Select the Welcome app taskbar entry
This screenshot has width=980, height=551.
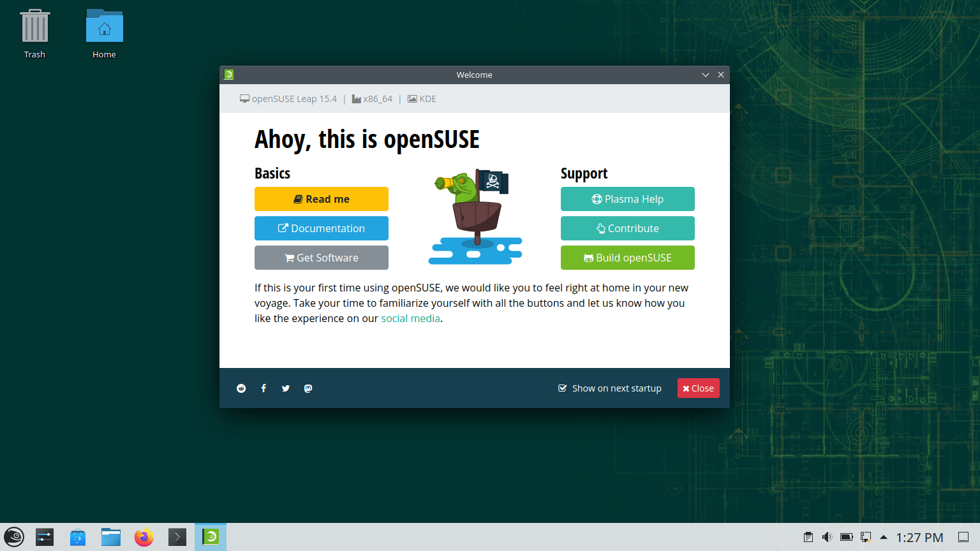tap(211, 537)
